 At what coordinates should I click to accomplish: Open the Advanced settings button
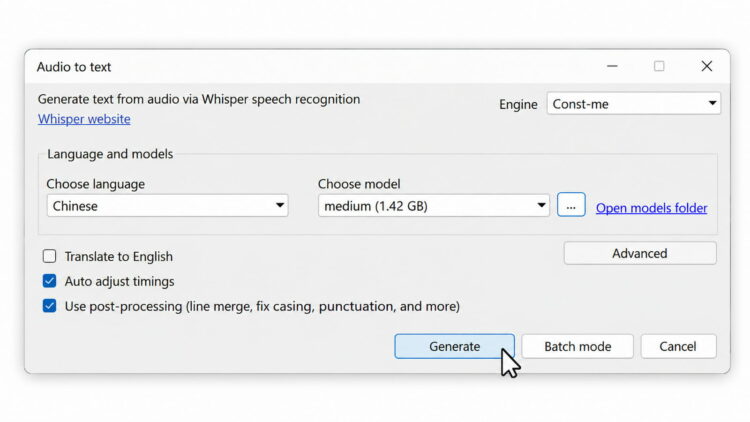point(640,253)
